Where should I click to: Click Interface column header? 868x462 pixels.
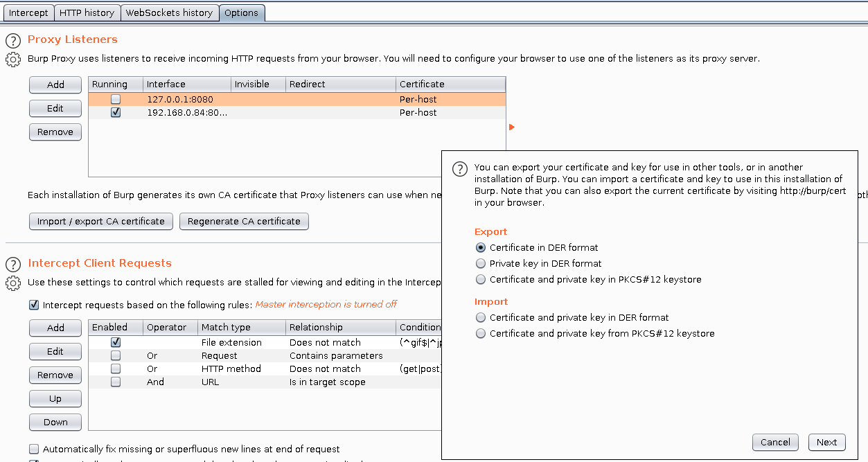[x=187, y=84]
